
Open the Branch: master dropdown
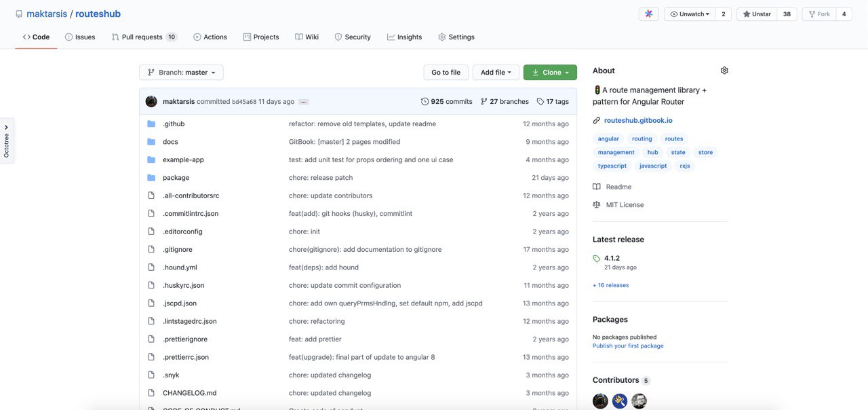181,73
